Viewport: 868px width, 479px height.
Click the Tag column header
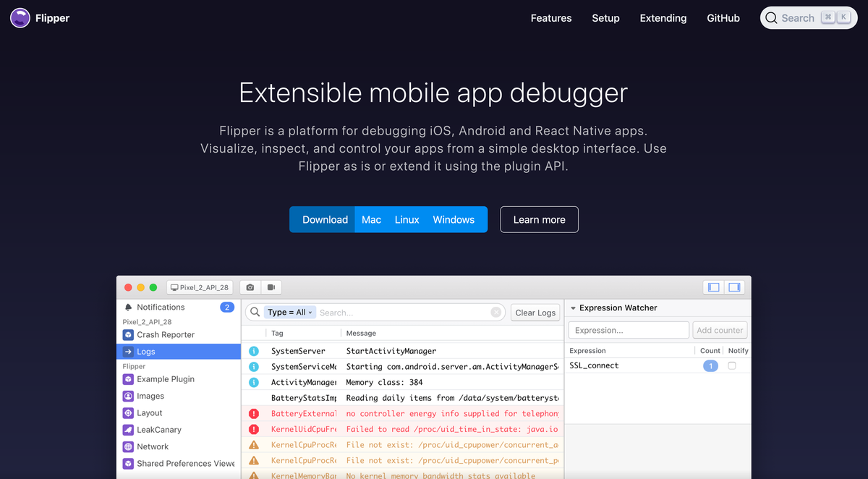pyautogui.click(x=277, y=333)
